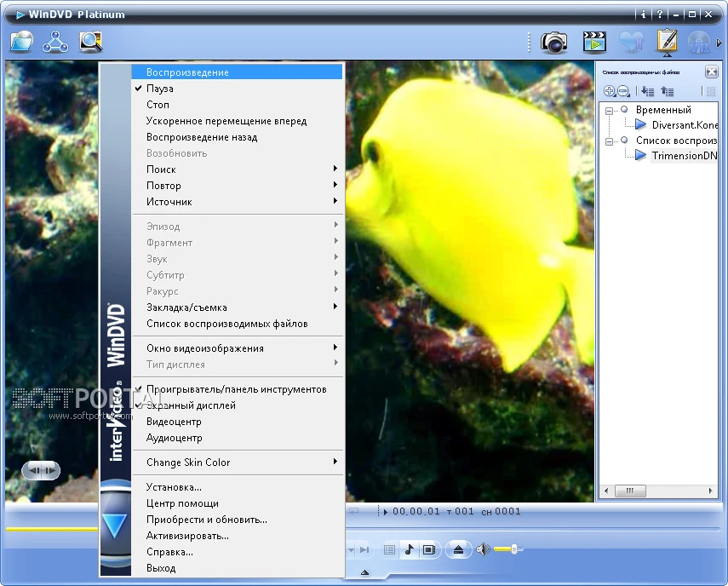The height and width of the screenshot is (586, 728).
Task: Expand the Поиск submenu arrow
Action: tap(335, 169)
